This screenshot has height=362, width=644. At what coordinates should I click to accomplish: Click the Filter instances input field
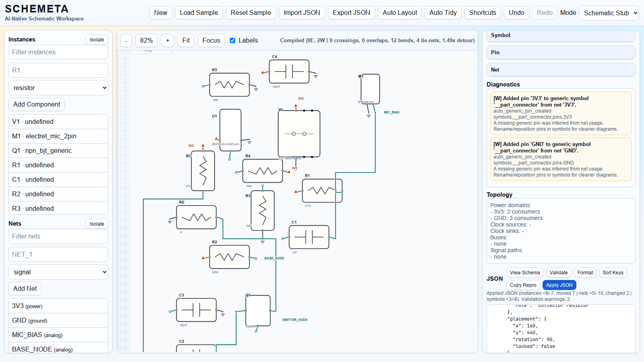[58, 52]
